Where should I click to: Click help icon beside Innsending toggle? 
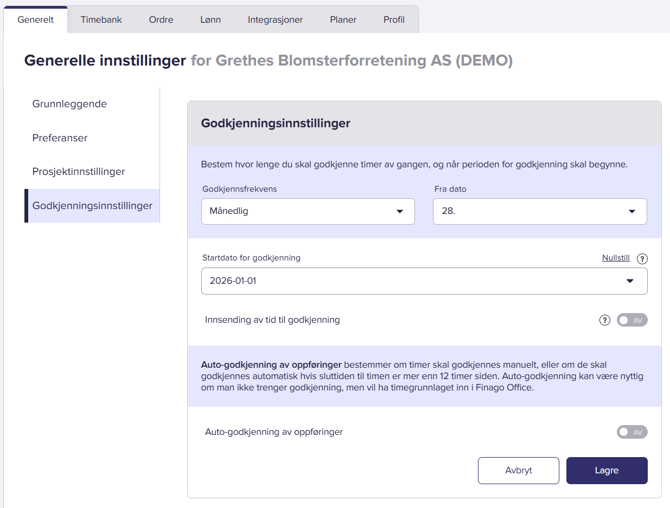click(x=604, y=320)
